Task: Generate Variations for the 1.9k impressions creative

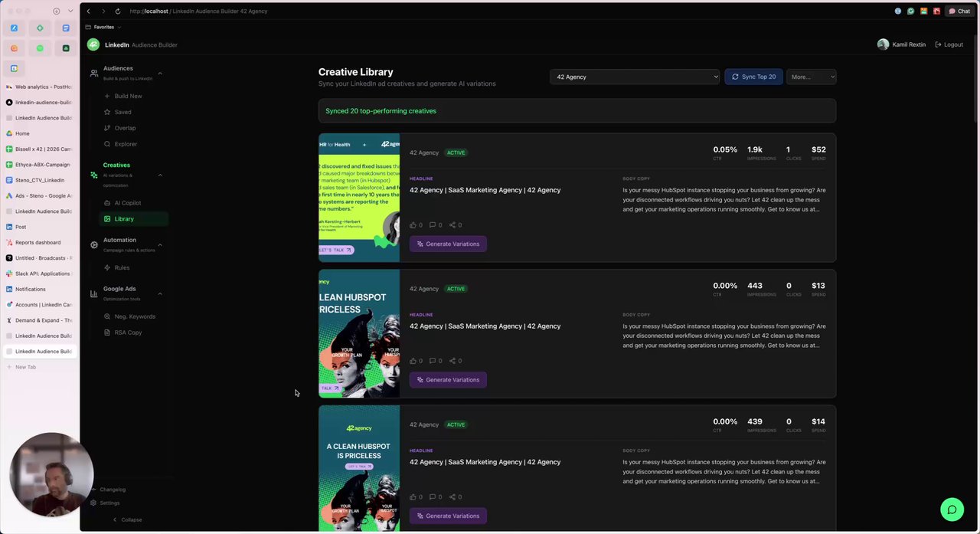Action: 448,244
